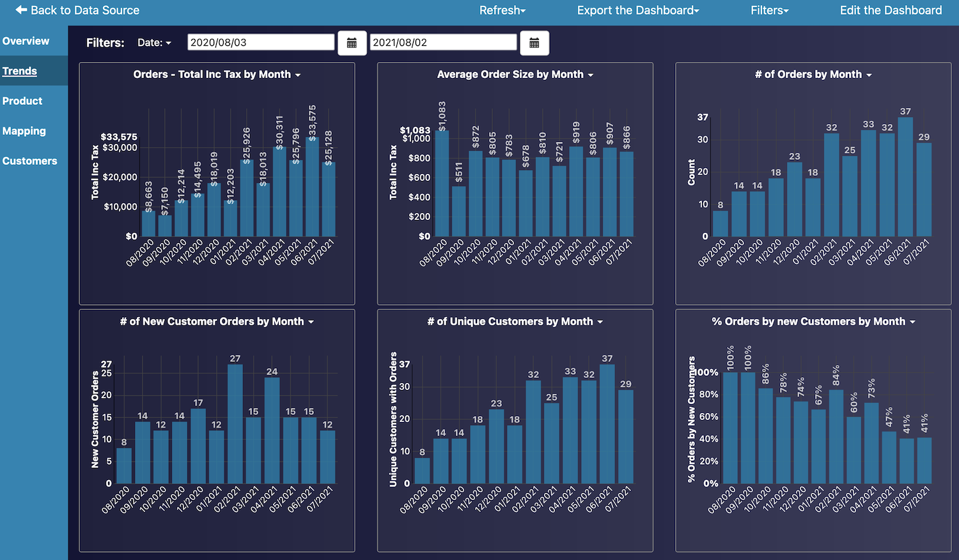Open the Date filter type dropdown
Viewport: 959px width, 560px height.
point(155,43)
